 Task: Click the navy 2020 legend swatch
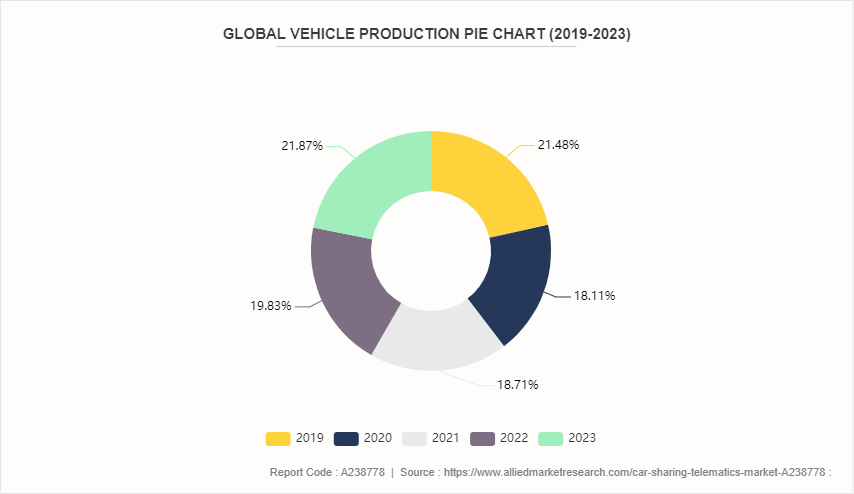346,438
